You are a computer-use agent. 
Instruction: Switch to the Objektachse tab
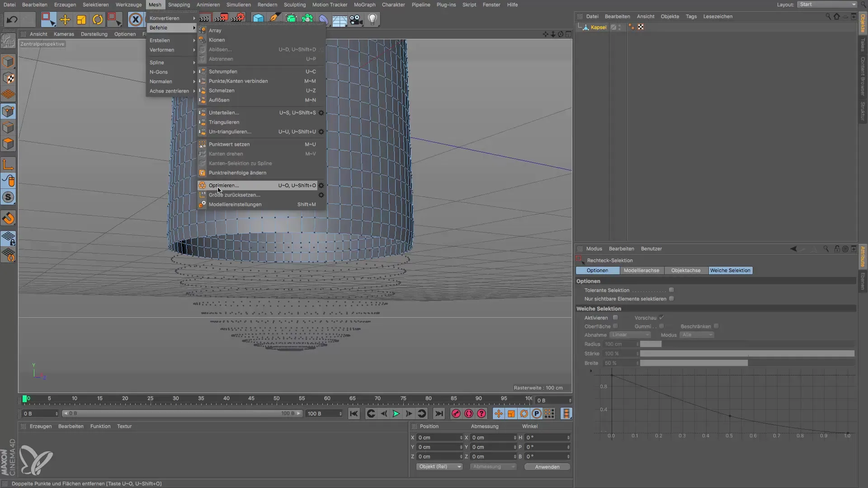tap(686, 270)
